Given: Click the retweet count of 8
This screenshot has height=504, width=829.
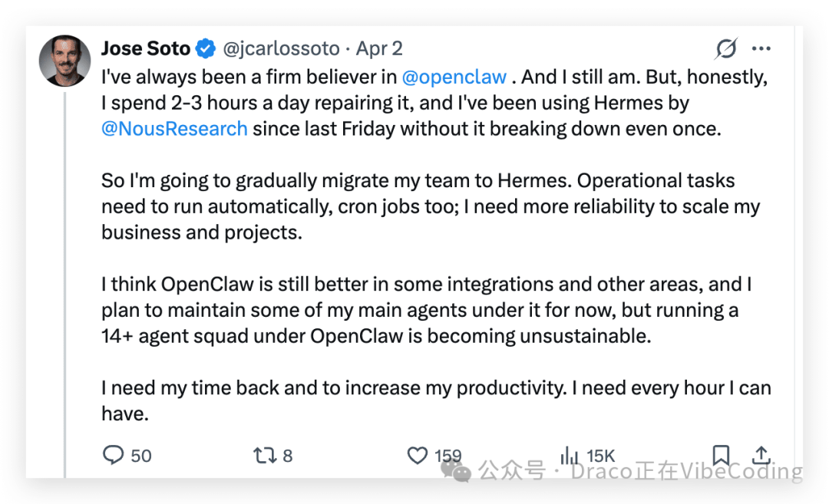Looking at the screenshot, I should (287, 455).
